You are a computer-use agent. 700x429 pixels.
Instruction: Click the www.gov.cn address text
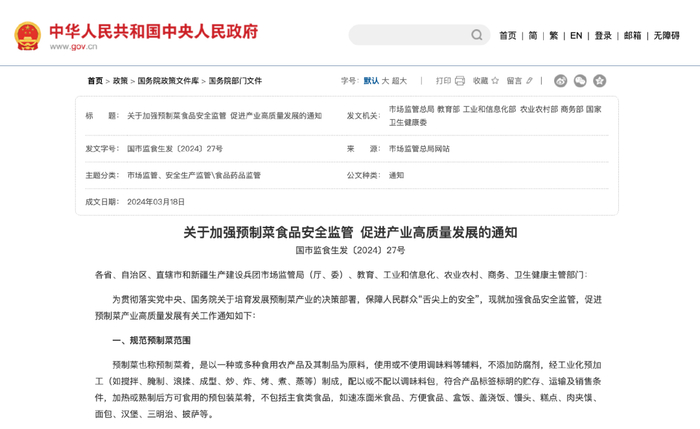[73, 46]
